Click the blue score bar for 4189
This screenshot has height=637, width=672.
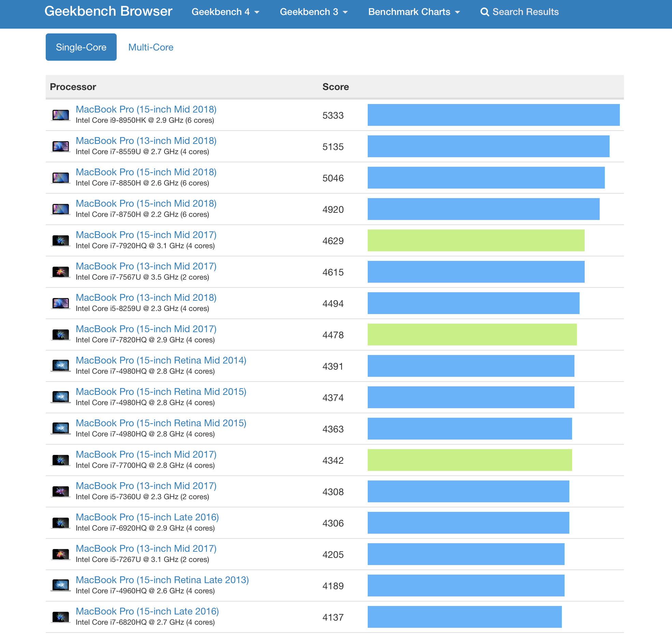tap(466, 586)
